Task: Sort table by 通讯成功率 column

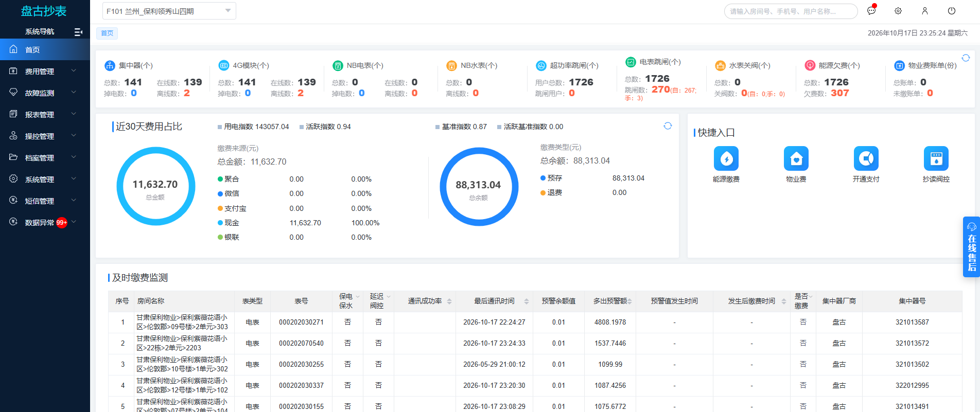Action: [449, 301]
